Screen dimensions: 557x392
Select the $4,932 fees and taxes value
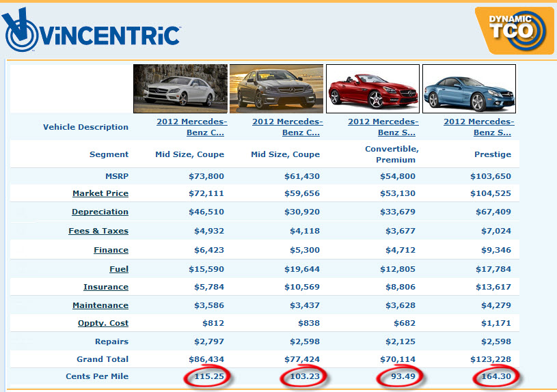209,231
